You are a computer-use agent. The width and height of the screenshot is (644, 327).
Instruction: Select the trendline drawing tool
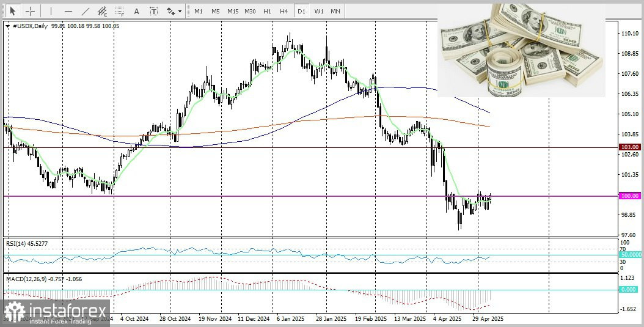tap(85, 11)
